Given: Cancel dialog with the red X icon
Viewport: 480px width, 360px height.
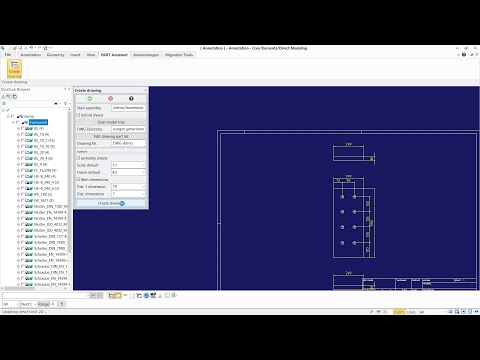Looking at the screenshot, I should 110,98.
